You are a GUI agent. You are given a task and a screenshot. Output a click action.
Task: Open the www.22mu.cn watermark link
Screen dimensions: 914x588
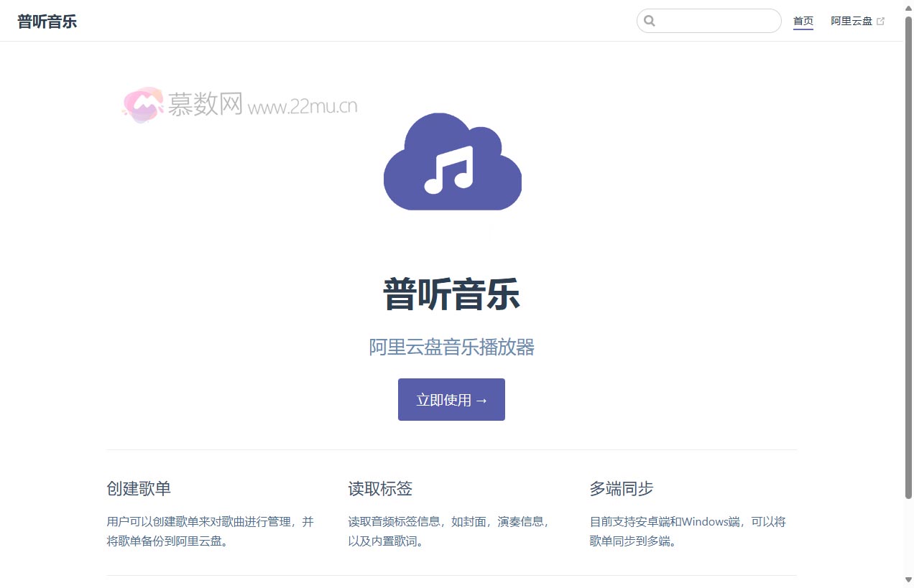pos(303,106)
